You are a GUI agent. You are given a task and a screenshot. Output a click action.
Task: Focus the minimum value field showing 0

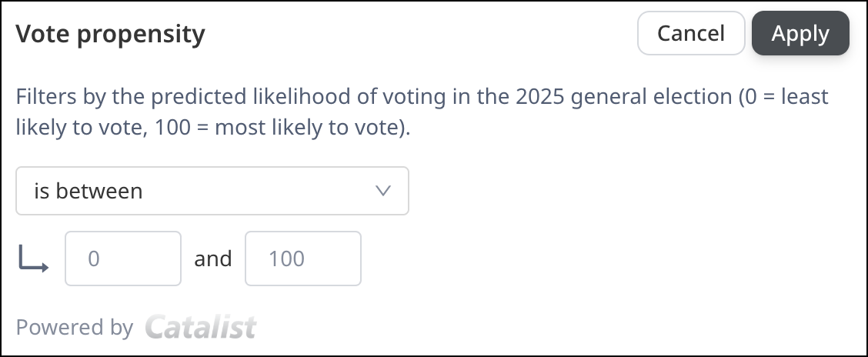point(123,259)
